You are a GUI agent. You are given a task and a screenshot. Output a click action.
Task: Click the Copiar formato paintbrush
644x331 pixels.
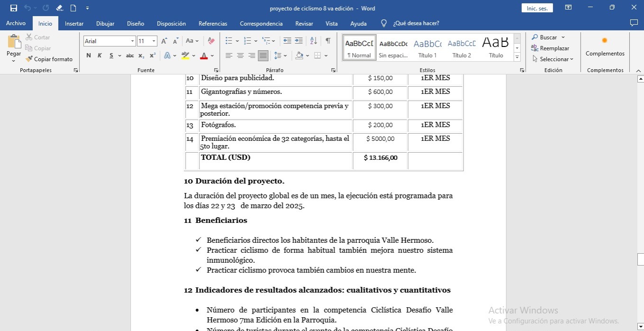coord(49,59)
